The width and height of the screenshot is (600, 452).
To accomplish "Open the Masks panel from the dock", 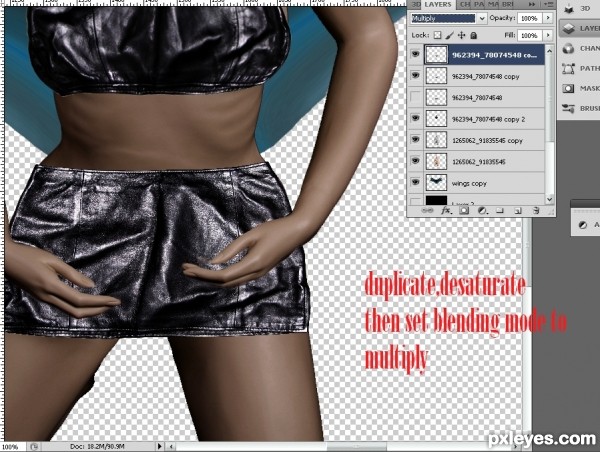I will click(579, 88).
